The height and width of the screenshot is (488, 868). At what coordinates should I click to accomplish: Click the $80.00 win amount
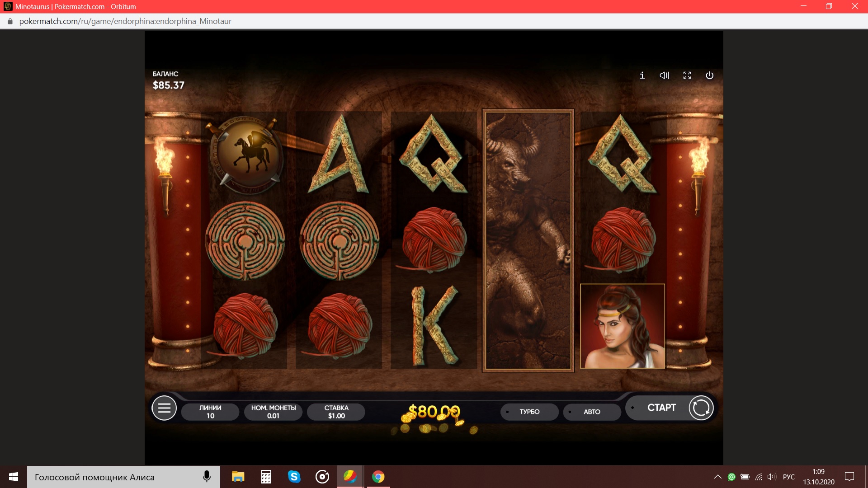pos(434,412)
